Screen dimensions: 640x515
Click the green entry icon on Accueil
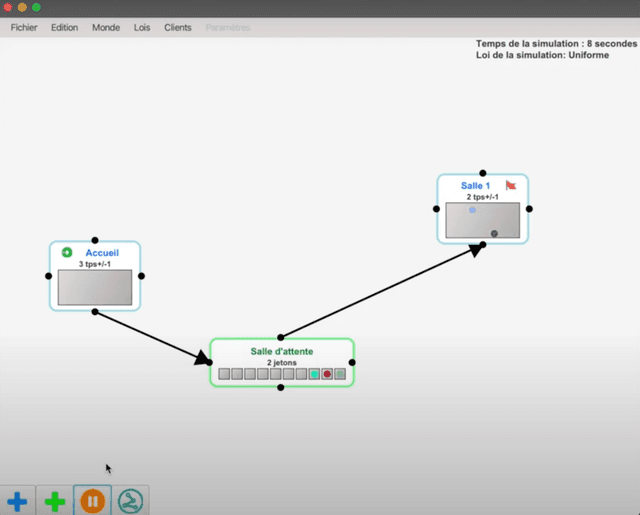point(67,253)
